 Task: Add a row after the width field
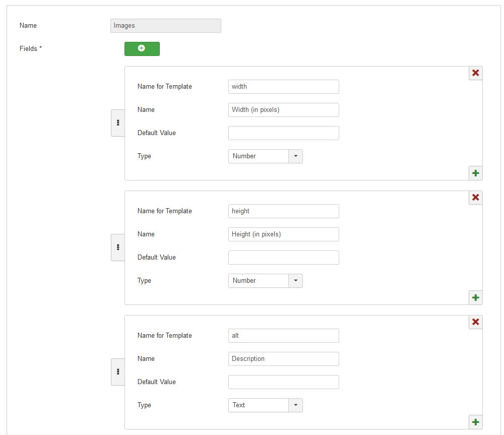pos(475,173)
